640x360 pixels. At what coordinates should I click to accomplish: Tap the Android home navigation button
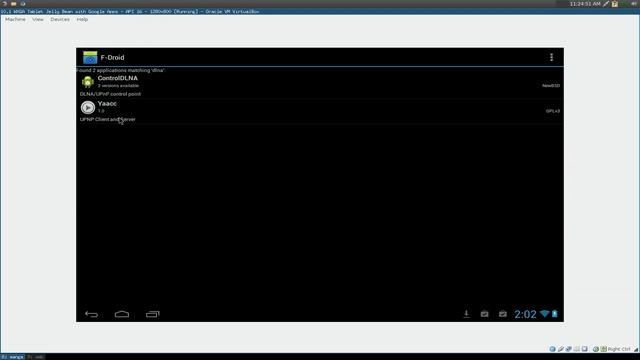122,314
